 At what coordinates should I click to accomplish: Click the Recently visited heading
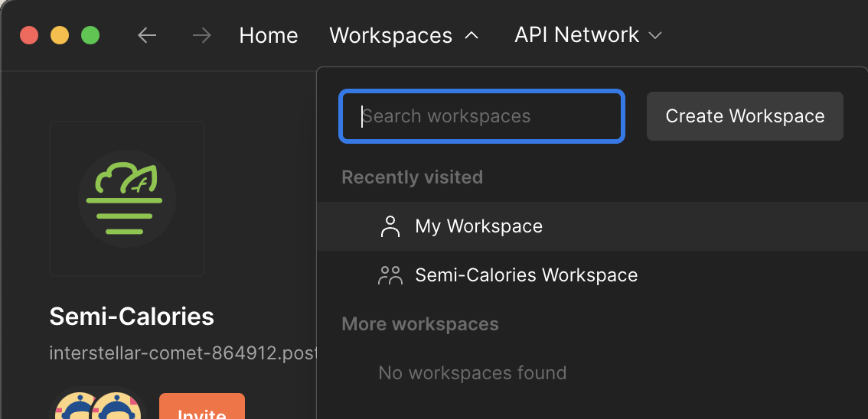click(x=413, y=177)
